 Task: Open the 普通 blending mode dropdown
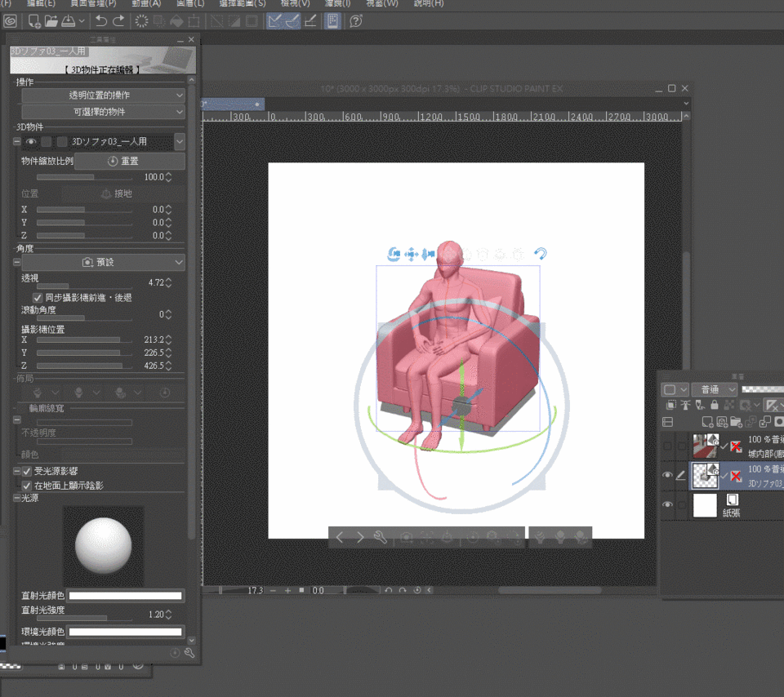(x=714, y=390)
